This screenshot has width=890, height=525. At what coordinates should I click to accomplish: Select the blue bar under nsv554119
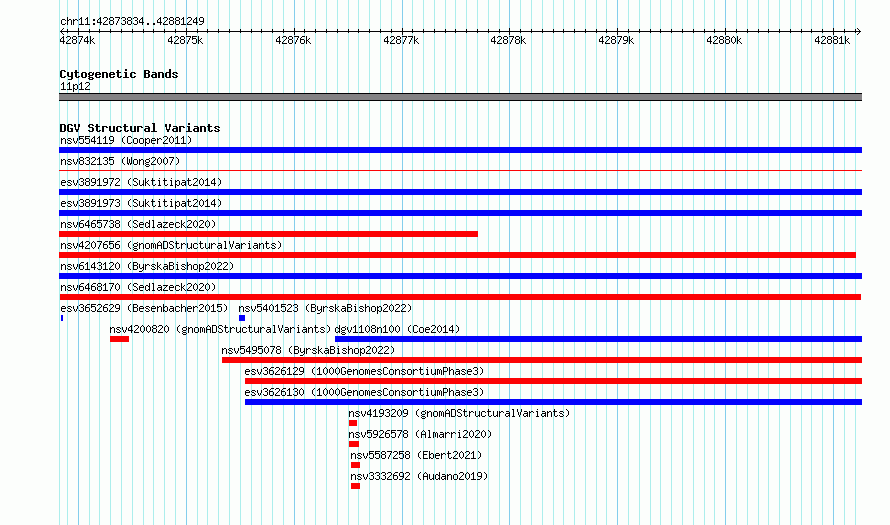(x=460, y=150)
